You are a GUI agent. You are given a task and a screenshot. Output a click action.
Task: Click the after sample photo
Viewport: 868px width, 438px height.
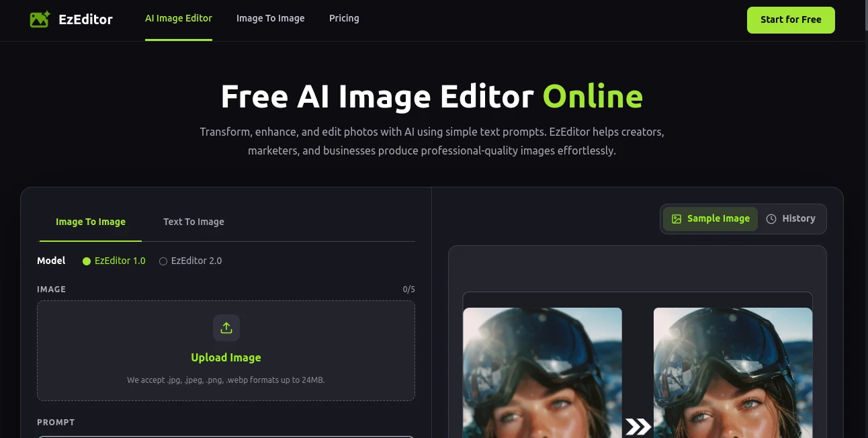point(733,373)
